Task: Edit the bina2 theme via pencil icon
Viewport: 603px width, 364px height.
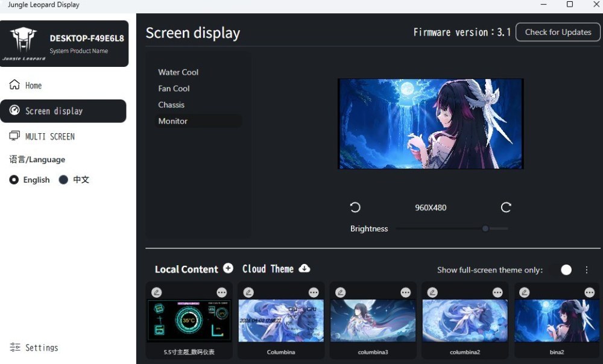Action: click(x=524, y=292)
